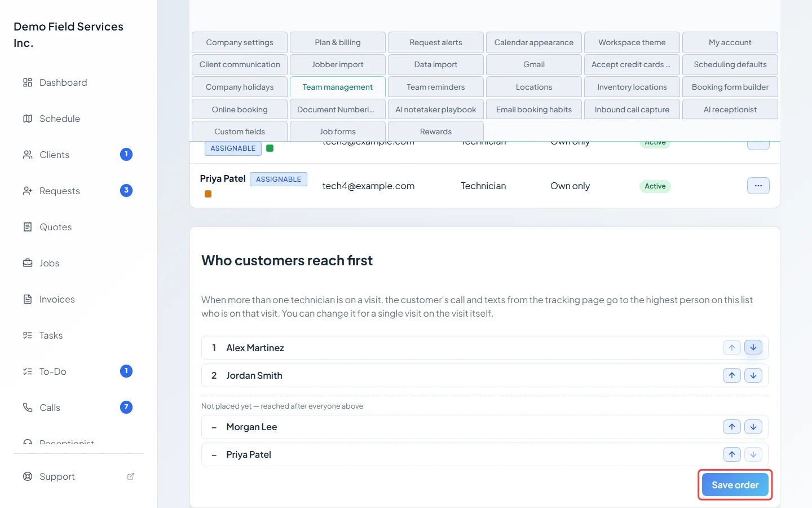Click the Support lifebuoy icon
Image resolution: width=812 pixels, height=508 pixels.
(x=28, y=476)
